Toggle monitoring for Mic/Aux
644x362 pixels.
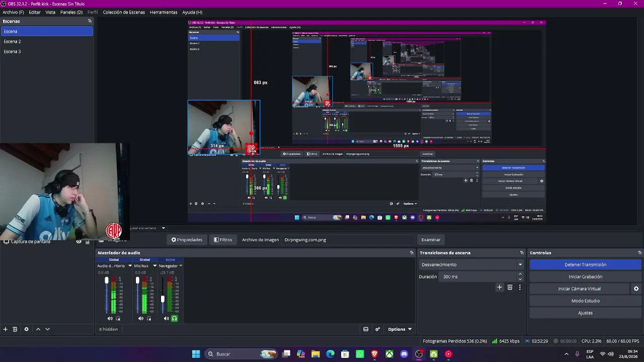149,318
